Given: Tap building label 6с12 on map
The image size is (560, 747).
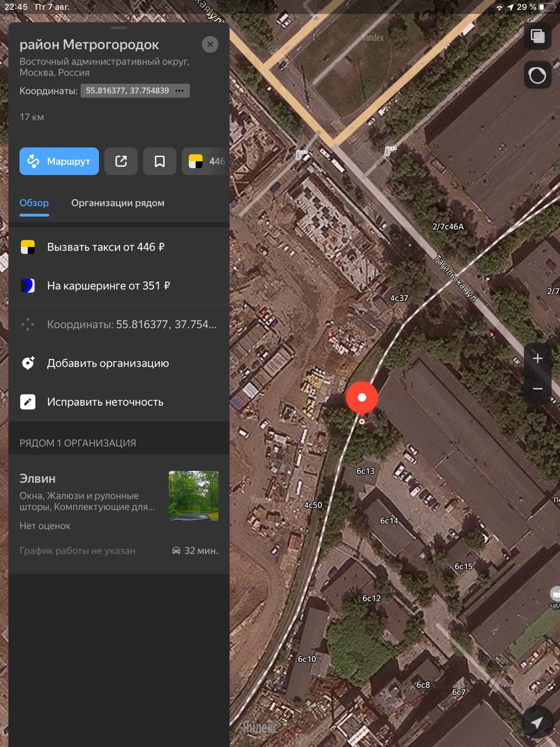Looking at the screenshot, I should click(x=372, y=598).
